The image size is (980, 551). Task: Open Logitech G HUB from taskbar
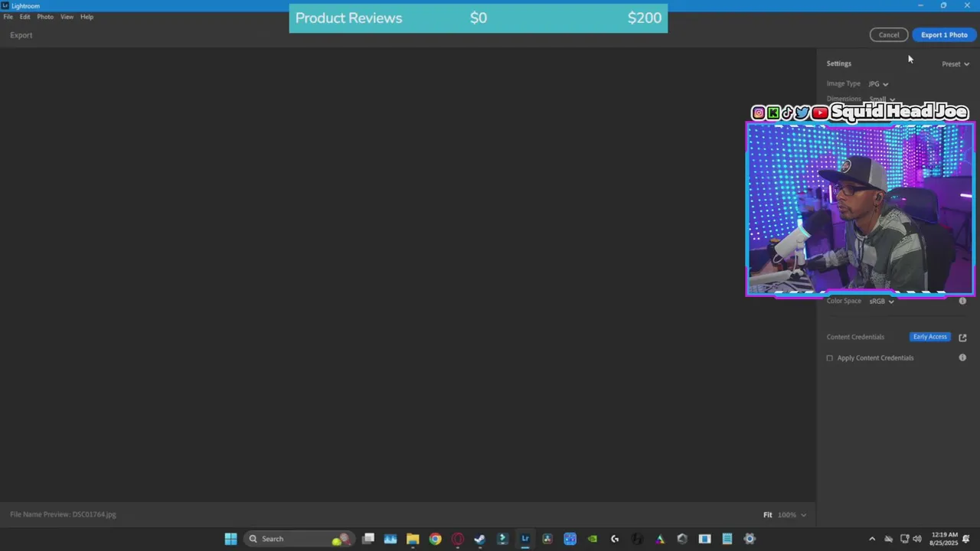click(615, 539)
